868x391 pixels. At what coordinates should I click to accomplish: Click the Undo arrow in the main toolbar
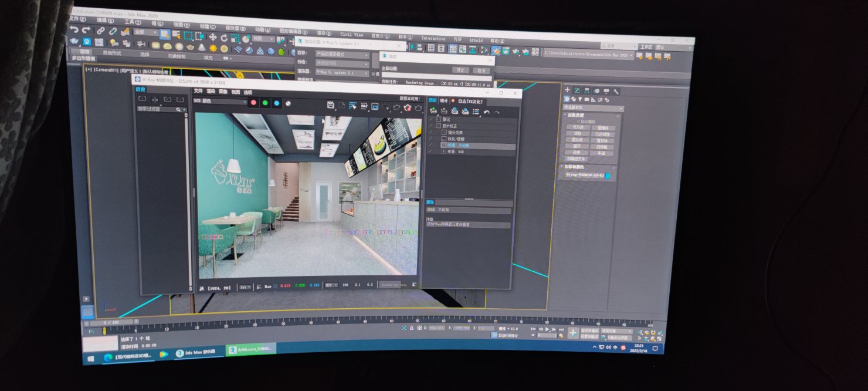pyautogui.click(x=74, y=29)
